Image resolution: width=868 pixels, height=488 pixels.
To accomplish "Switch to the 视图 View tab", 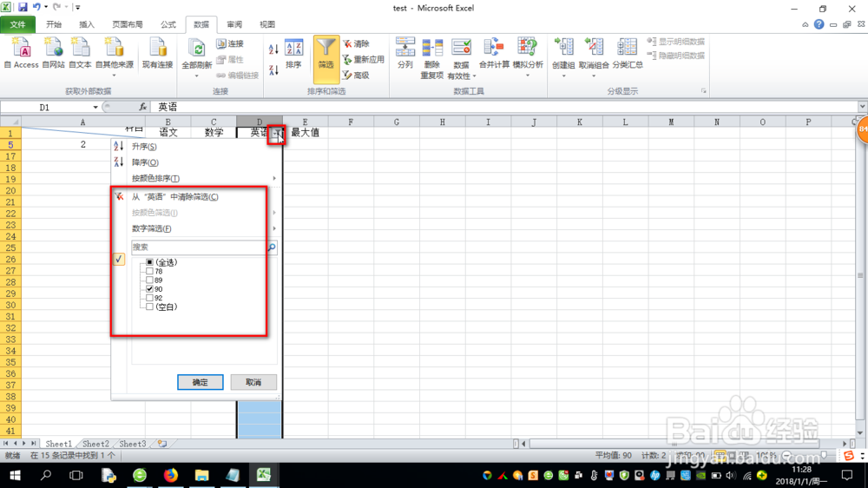I will coord(267,24).
